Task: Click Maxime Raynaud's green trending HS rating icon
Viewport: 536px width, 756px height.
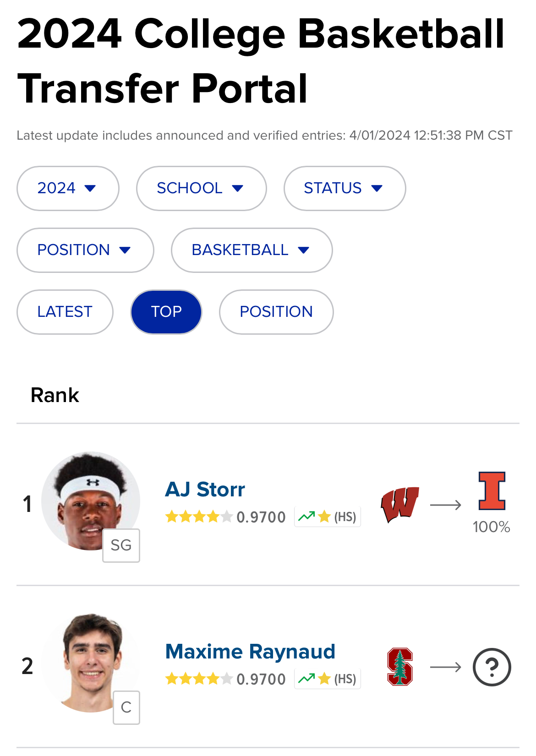Action: coord(327,679)
